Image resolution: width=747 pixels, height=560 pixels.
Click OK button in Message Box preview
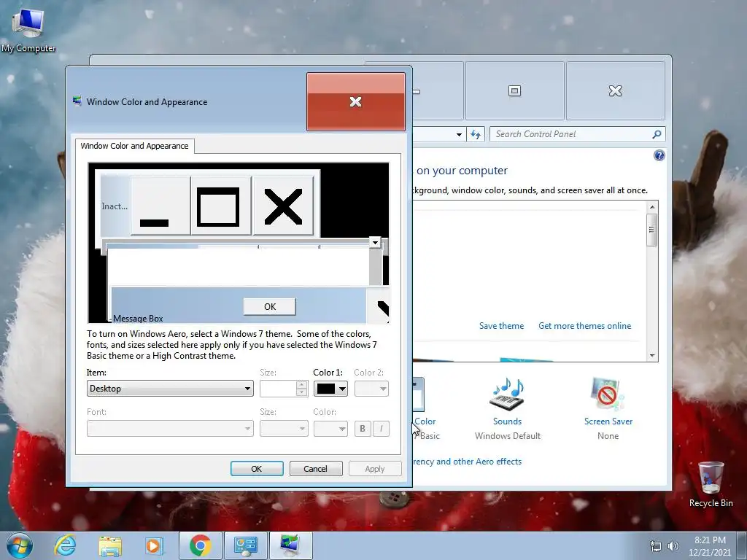pos(270,307)
